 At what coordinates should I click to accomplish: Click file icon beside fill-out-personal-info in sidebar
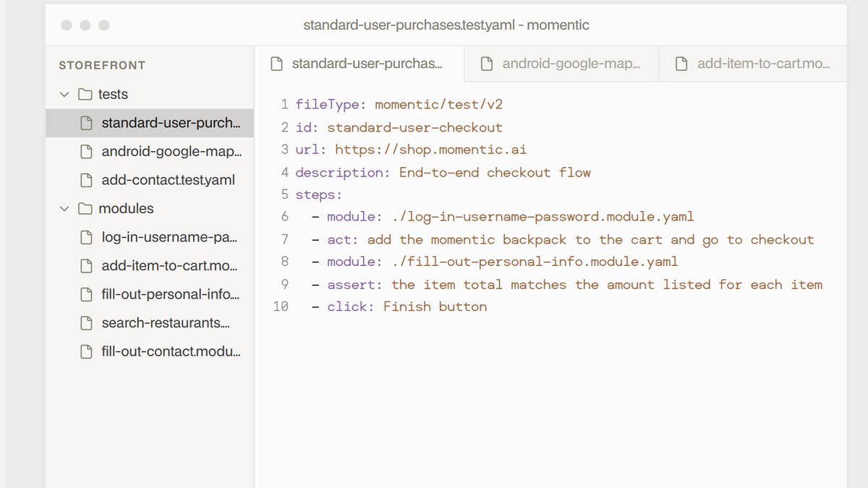pyautogui.click(x=87, y=294)
